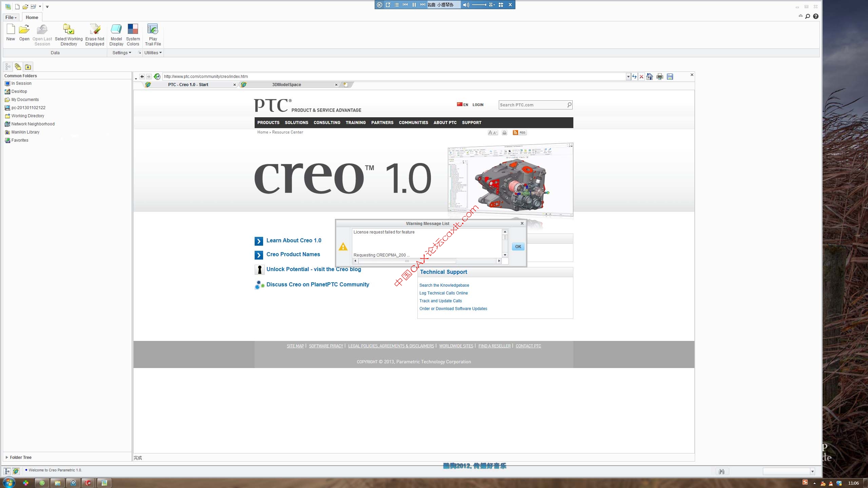Open Creo Help question mark icon
The width and height of the screenshot is (868, 488).
(x=816, y=16)
